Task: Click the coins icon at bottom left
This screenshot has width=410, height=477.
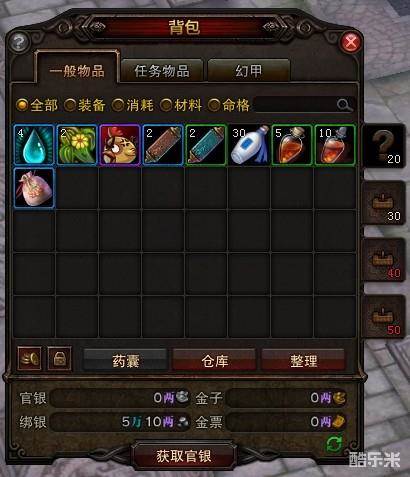Action: 30,359
